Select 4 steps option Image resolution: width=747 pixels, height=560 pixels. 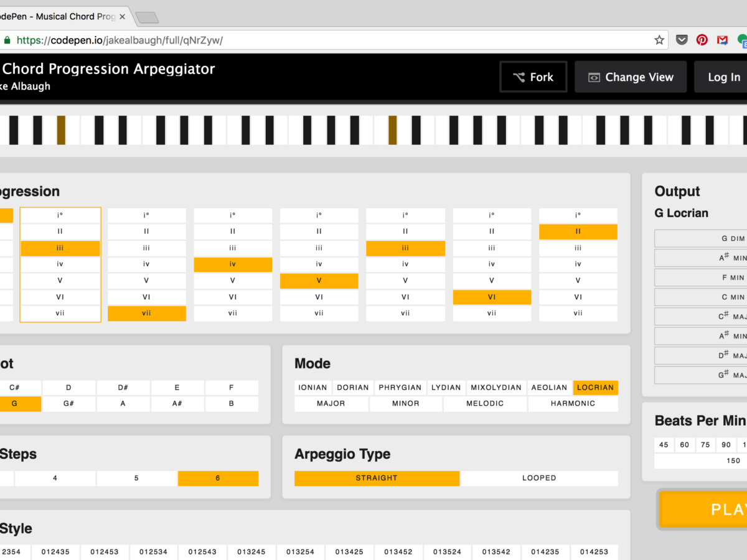click(x=55, y=478)
